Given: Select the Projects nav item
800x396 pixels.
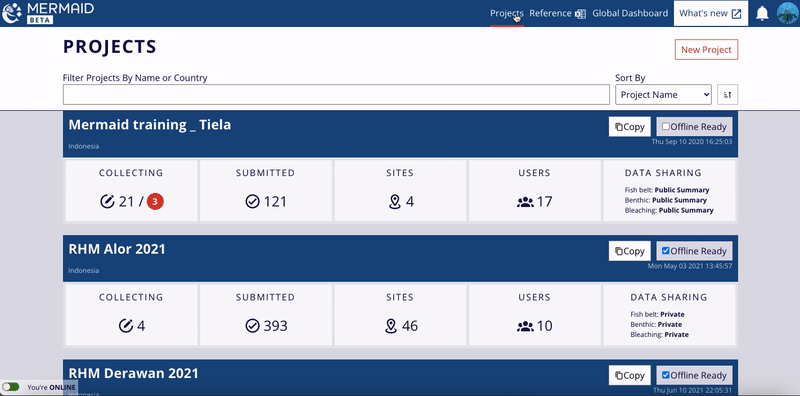Looking at the screenshot, I should coord(507,13).
